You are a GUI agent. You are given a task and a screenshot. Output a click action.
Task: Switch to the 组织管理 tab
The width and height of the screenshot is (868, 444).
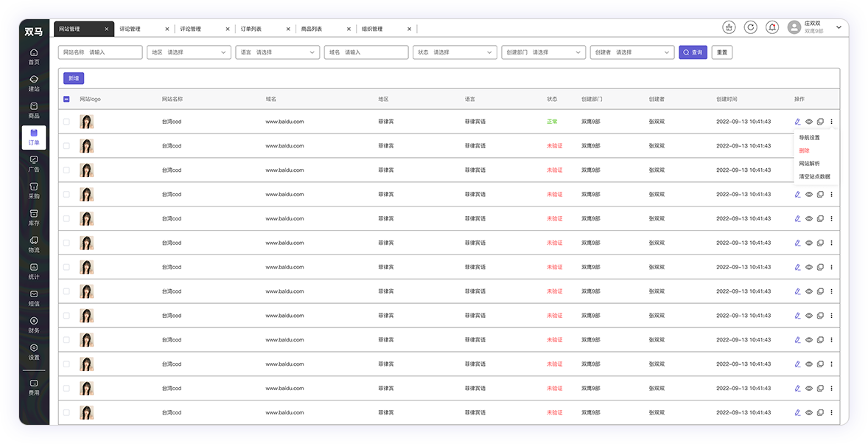click(x=372, y=29)
